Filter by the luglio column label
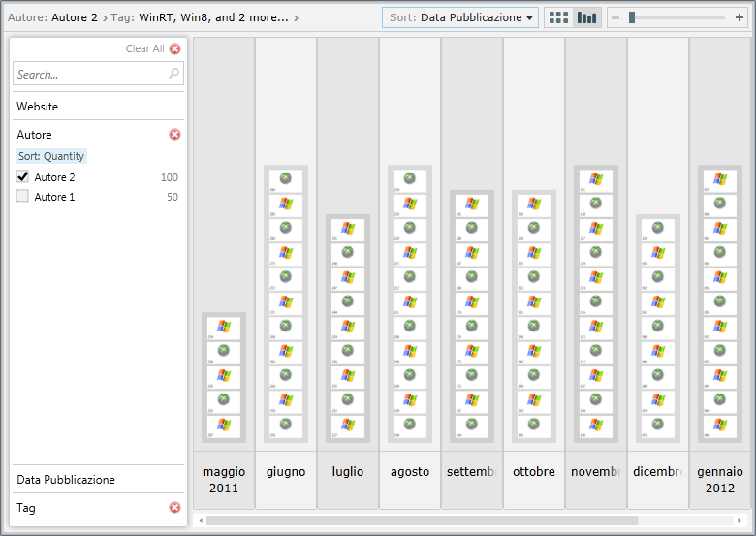This screenshot has height=536, width=756. click(348, 471)
